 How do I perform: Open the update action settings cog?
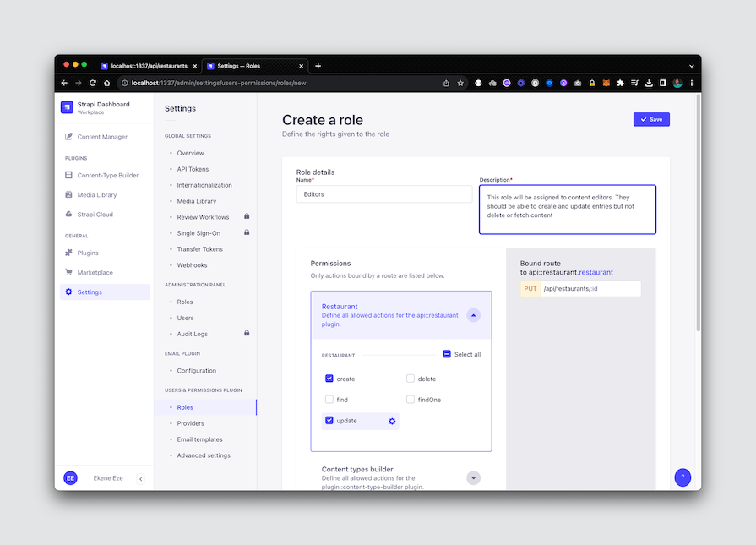(x=390, y=420)
